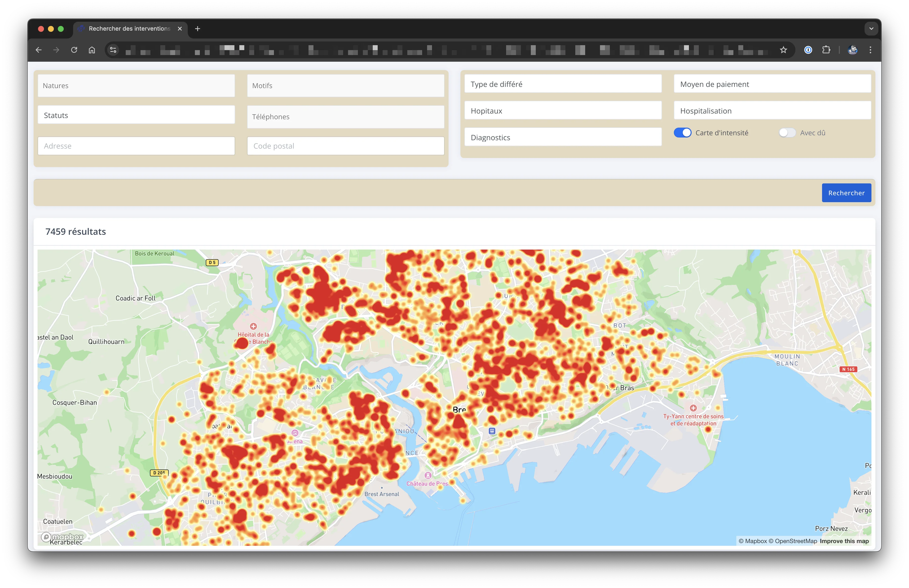
Task: Enable the Avec dû switch
Action: click(x=787, y=133)
